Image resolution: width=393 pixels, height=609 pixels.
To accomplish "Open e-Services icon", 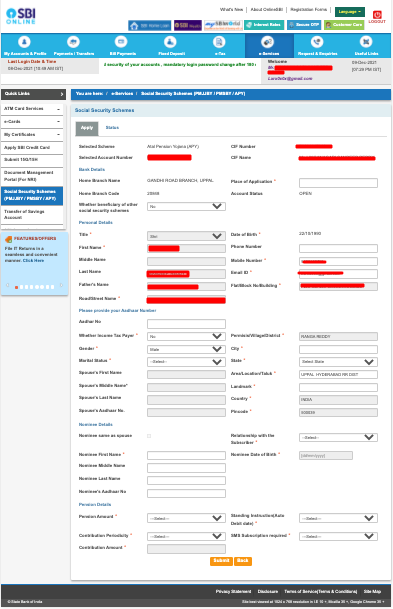I will (268, 42).
